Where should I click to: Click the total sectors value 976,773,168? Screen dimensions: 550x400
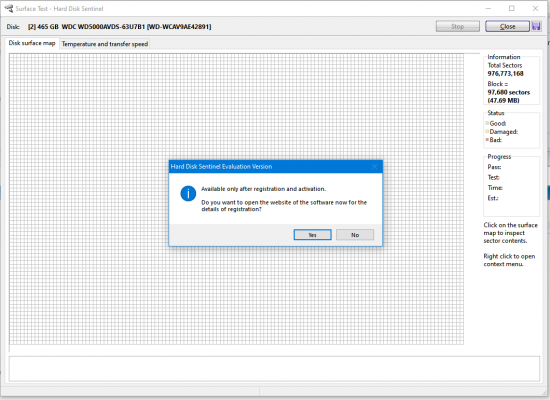(x=505, y=74)
